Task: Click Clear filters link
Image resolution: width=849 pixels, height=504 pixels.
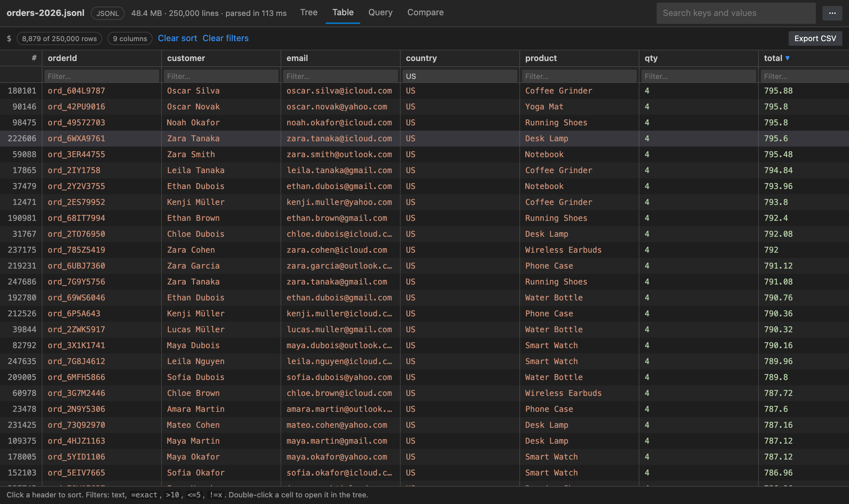Action: pyautogui.click(x=226, y=38)
